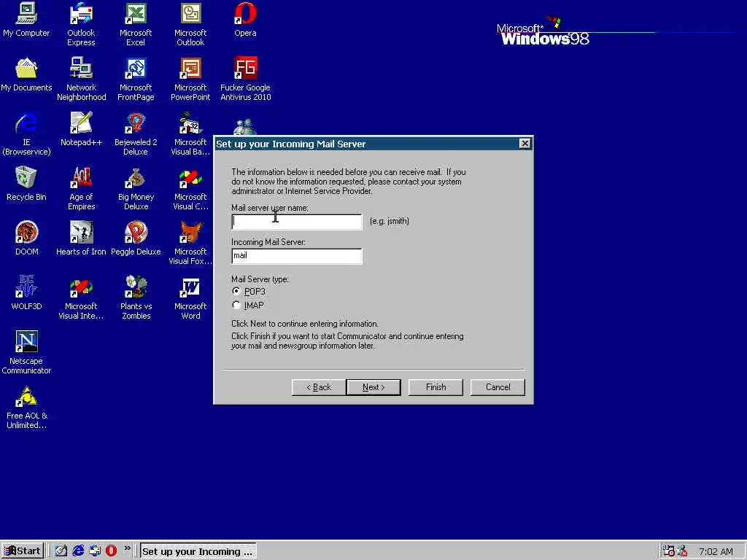This screenshot has height=560, width=747.
Task: Open the Recycle Bin
Action: click(26, 184)
